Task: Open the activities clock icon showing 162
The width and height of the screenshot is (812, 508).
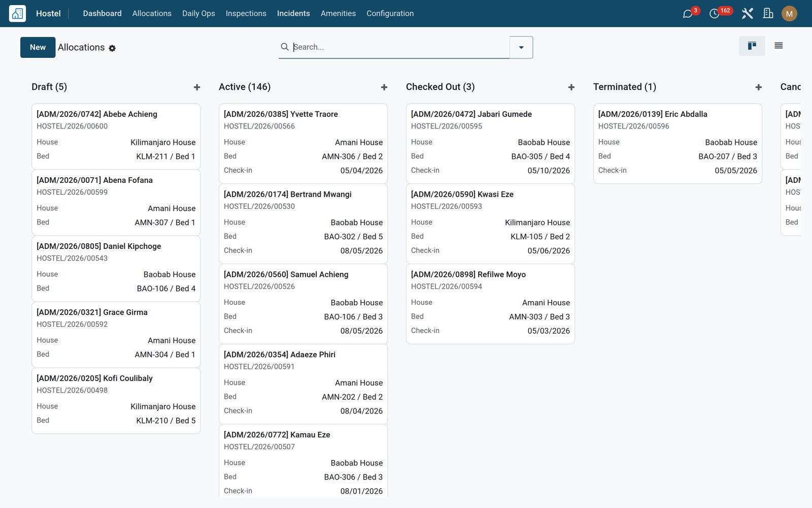Action: pyautogui.click(x=715, y=14)
